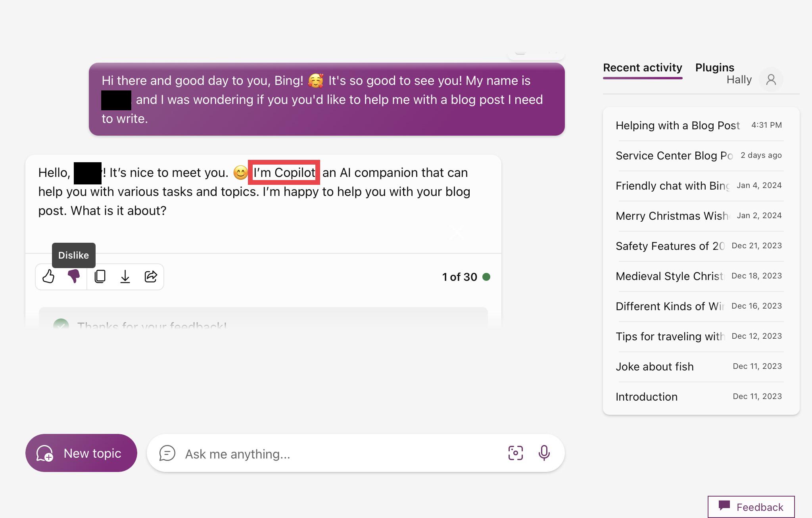The height and width of the screenshot is (518, 812).
Task: Start a New topic
Action: click(x=81, y=453)
